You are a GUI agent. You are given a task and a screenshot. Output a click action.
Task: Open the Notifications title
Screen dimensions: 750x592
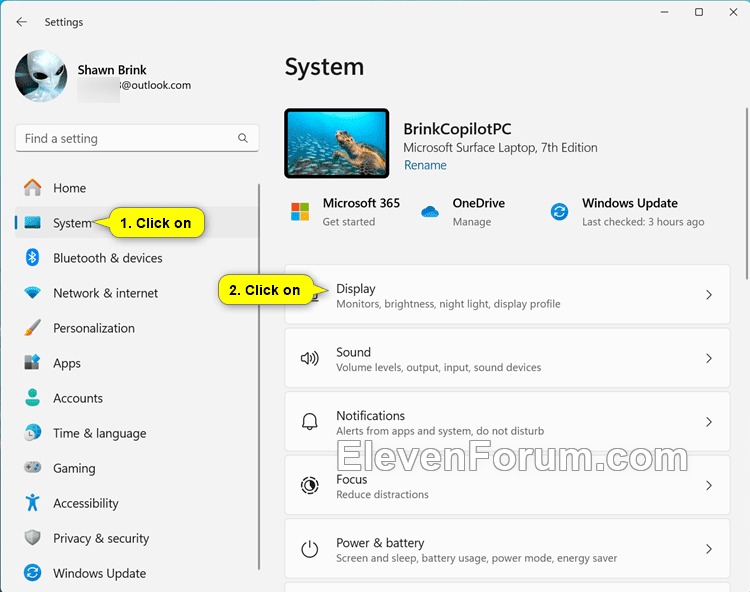370,416
